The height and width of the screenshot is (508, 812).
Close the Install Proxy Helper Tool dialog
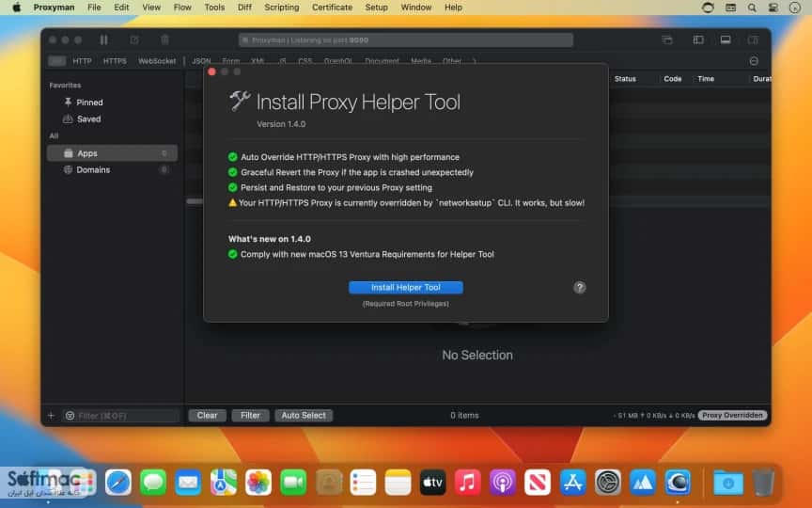[211, 71]
